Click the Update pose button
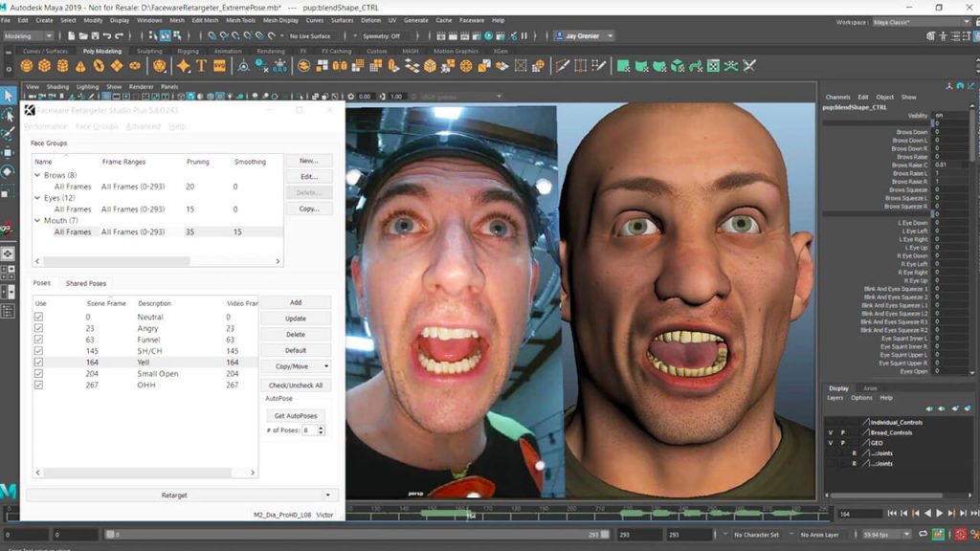Screen dimensions: 980x551 coord(296,319)
